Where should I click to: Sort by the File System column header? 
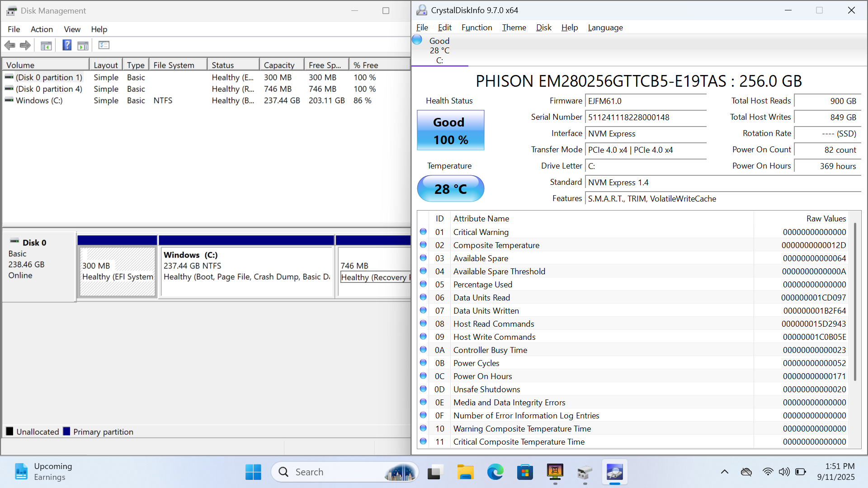[178, 65]
